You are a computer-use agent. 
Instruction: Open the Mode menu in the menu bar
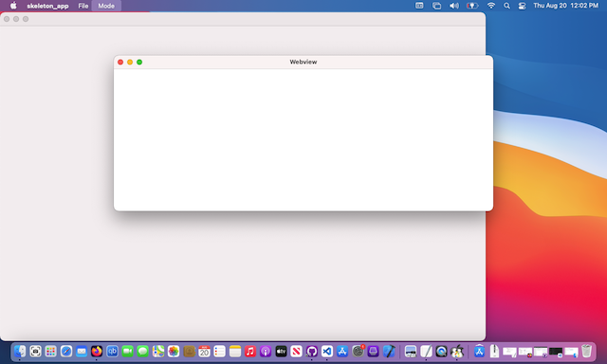tap(106, 6)
